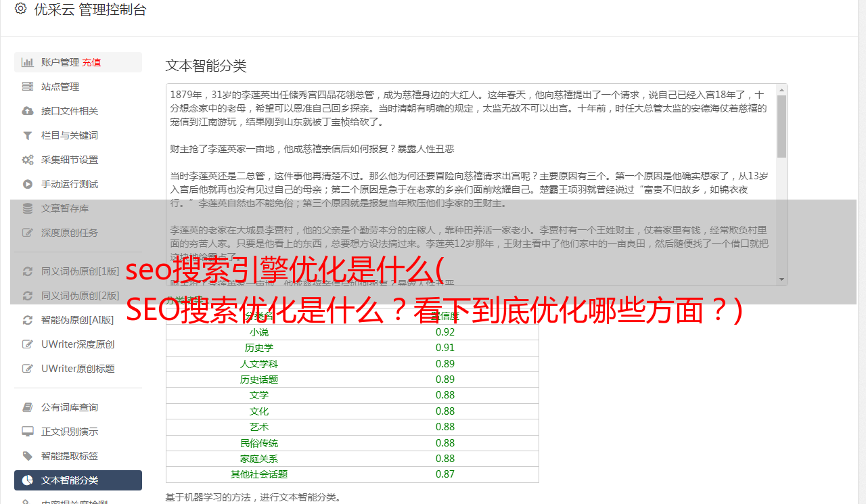
Task: Click the gear icon beside 优采云 管理控制台
Action: [x=20, y=9]
